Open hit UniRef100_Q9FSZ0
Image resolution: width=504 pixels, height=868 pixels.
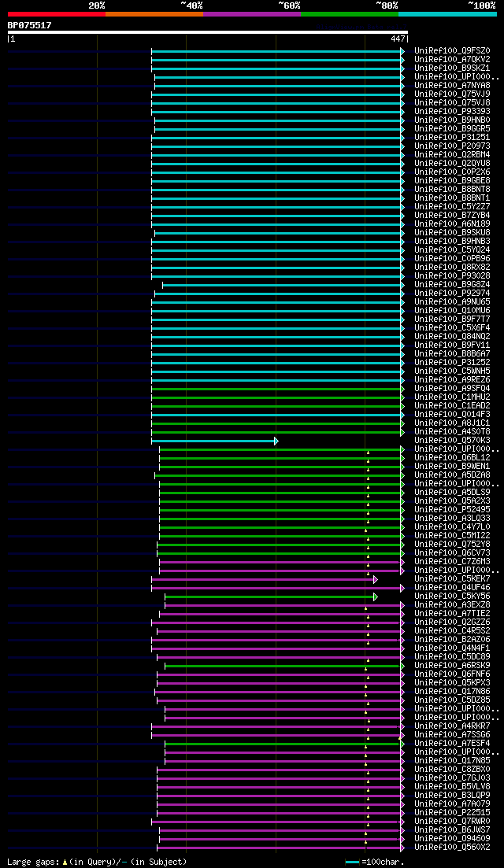[x=452, y=51]
